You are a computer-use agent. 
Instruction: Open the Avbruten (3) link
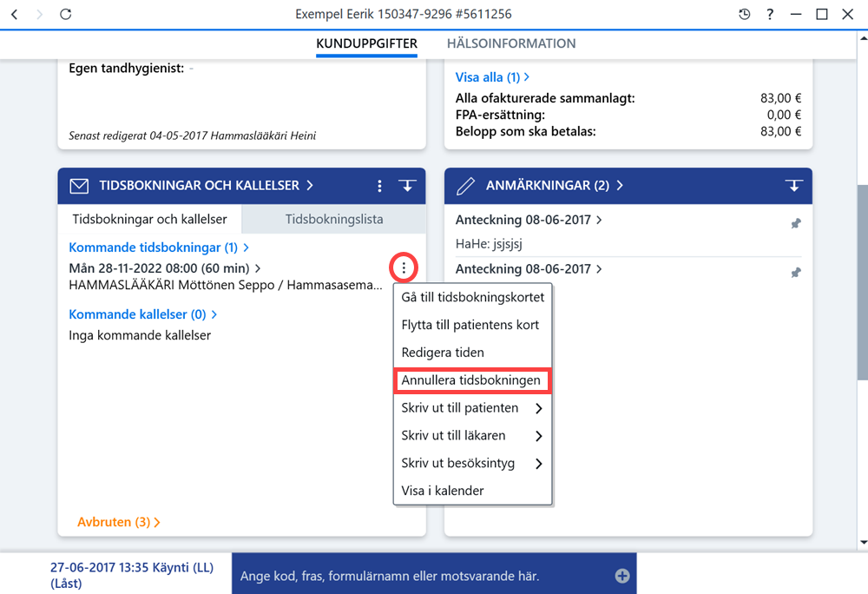click(x=118, y=522)
